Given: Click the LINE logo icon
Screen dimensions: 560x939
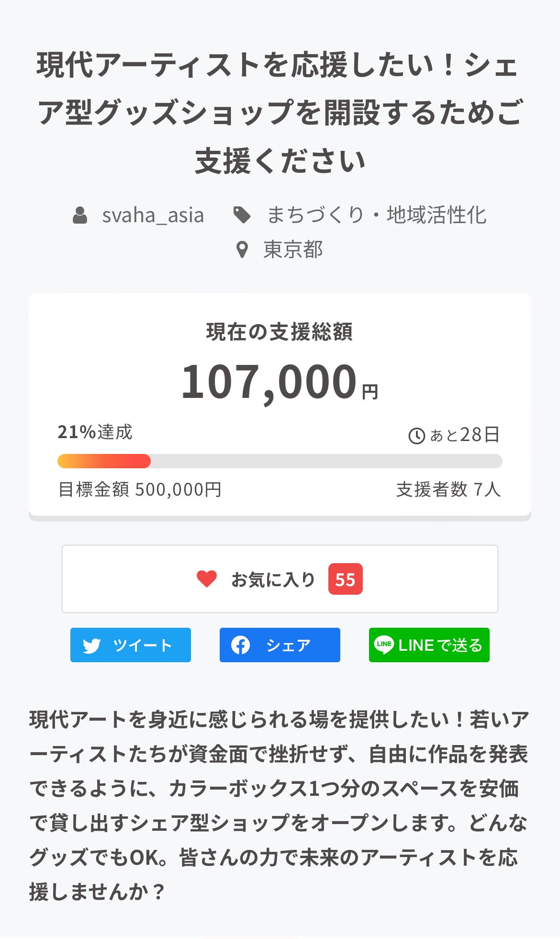Looking at the screenshot, I should 384,645.
